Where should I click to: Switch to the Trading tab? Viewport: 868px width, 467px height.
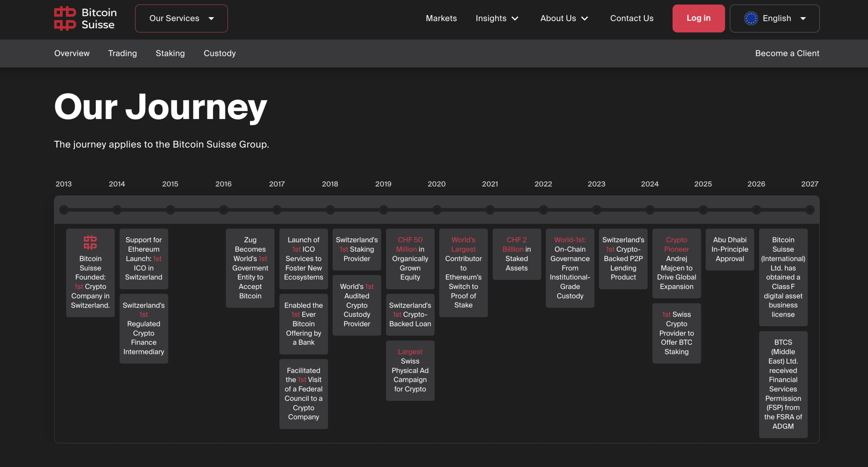pyautogui.click(x=122, y=53)
